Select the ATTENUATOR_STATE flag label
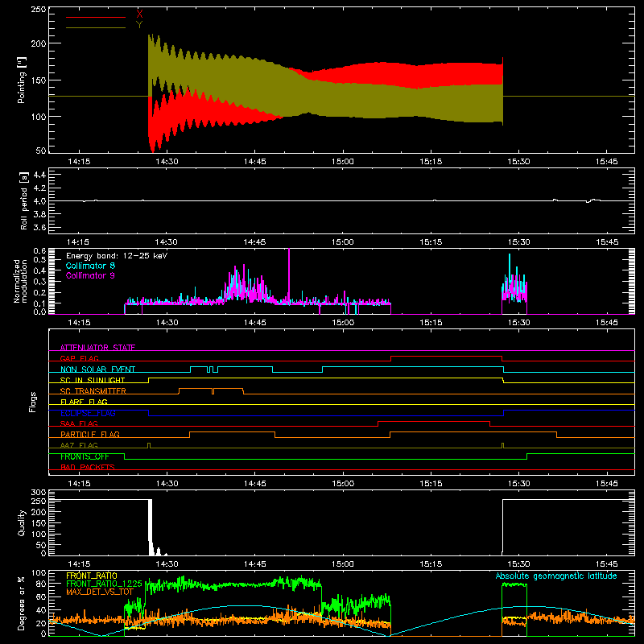644x644 pixels. [97, 348]
